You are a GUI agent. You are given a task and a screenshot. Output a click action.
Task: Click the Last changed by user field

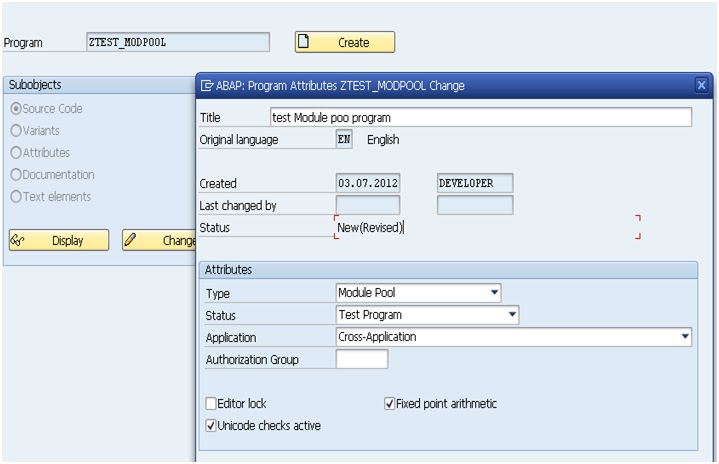(x=475, y=205)
